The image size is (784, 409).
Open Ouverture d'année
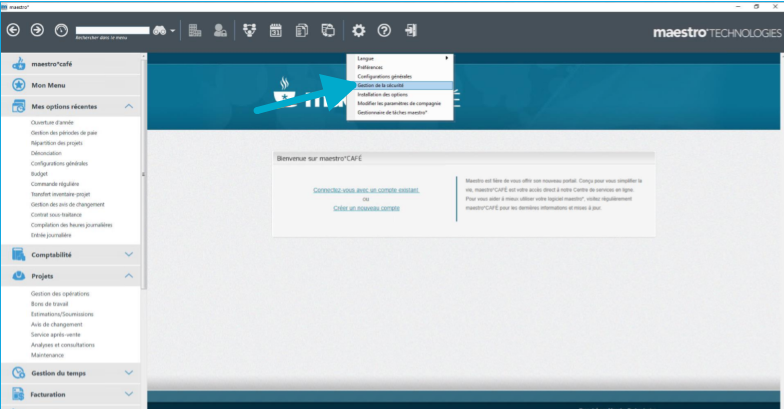click(x=52, y=122)
